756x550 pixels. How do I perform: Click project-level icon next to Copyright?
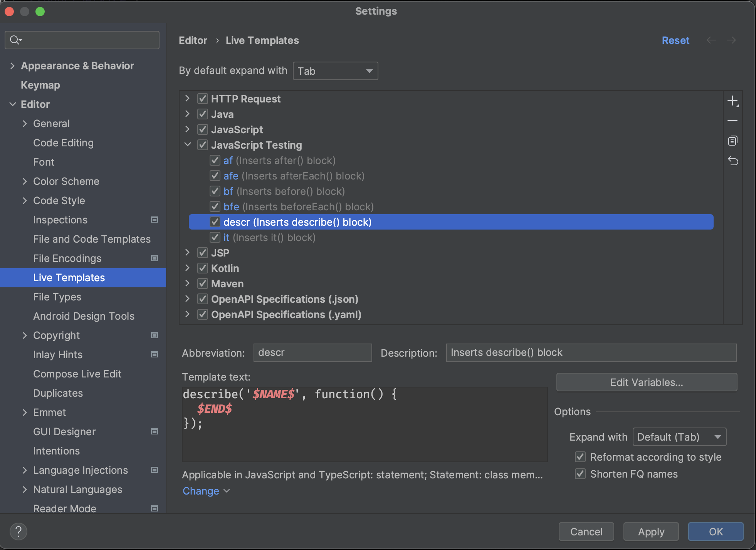(x=155, y=335)
